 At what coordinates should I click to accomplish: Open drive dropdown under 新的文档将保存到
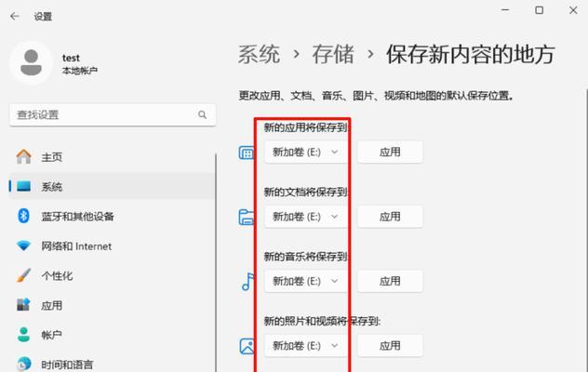[x=306, y=217]
